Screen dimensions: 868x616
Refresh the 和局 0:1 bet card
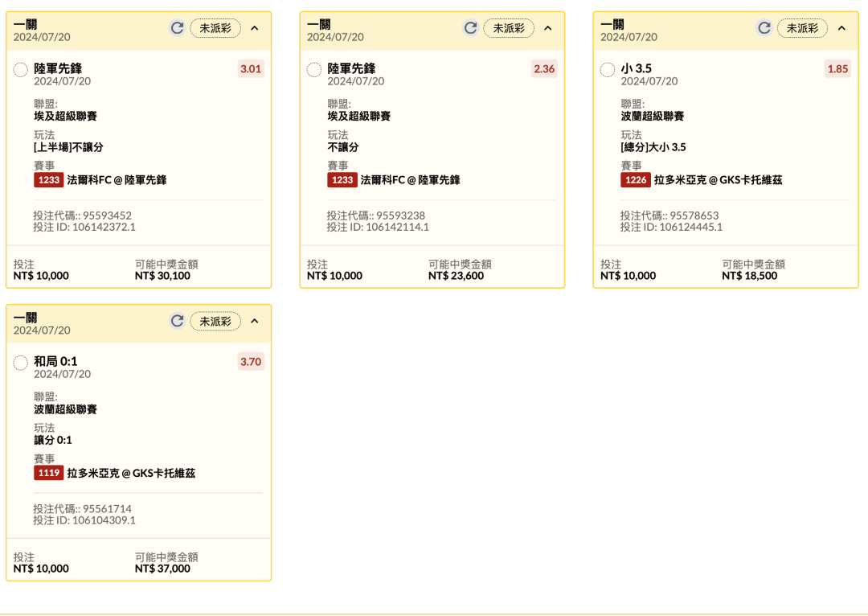pyautogui.click(x=177, y=321)
